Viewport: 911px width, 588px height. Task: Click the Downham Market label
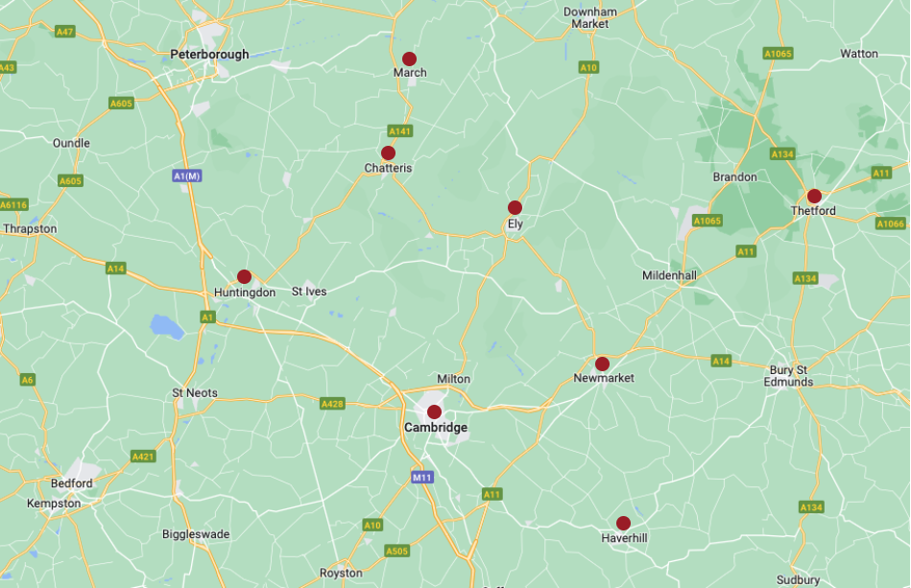click(x=590, y=18)
